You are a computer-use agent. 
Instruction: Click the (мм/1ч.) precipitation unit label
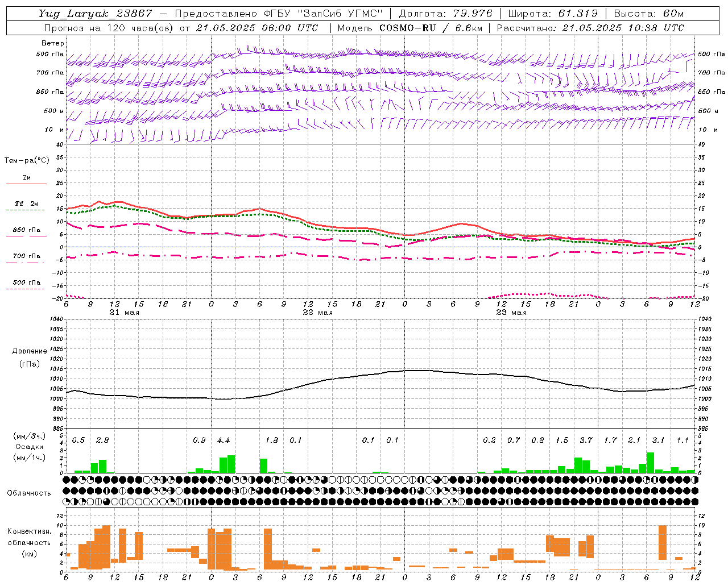[x=29, y=458]
